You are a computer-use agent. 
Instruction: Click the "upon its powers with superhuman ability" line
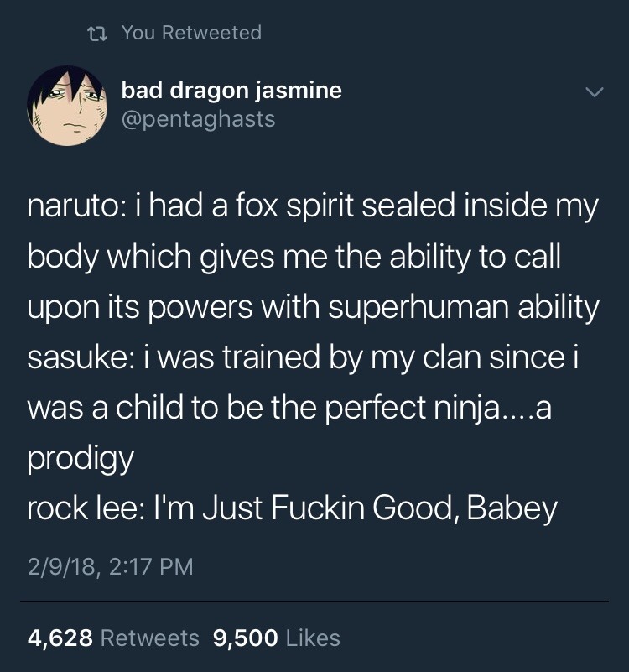[313, 308]
